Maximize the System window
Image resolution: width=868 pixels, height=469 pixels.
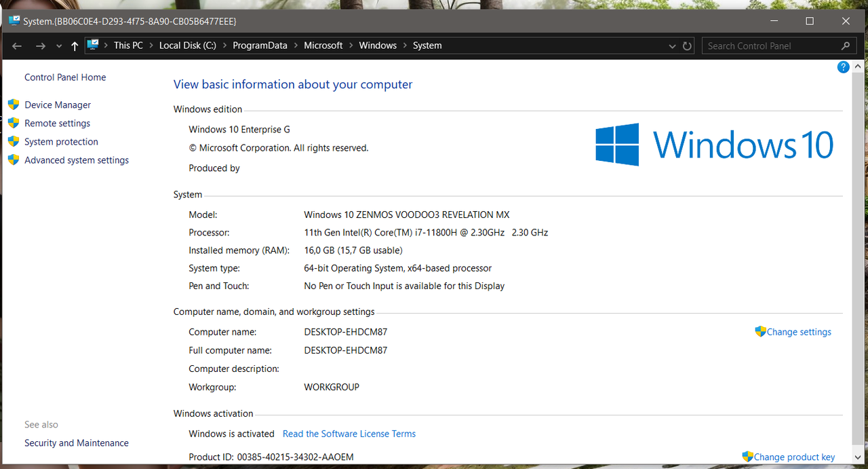[x=810, y=21]
